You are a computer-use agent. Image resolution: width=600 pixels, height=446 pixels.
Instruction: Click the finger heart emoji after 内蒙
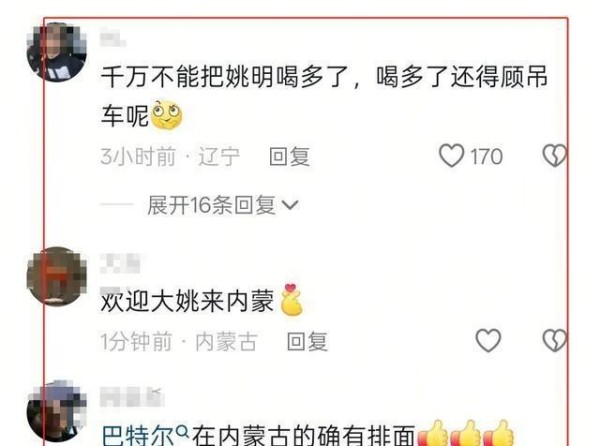tap(291, 300)
